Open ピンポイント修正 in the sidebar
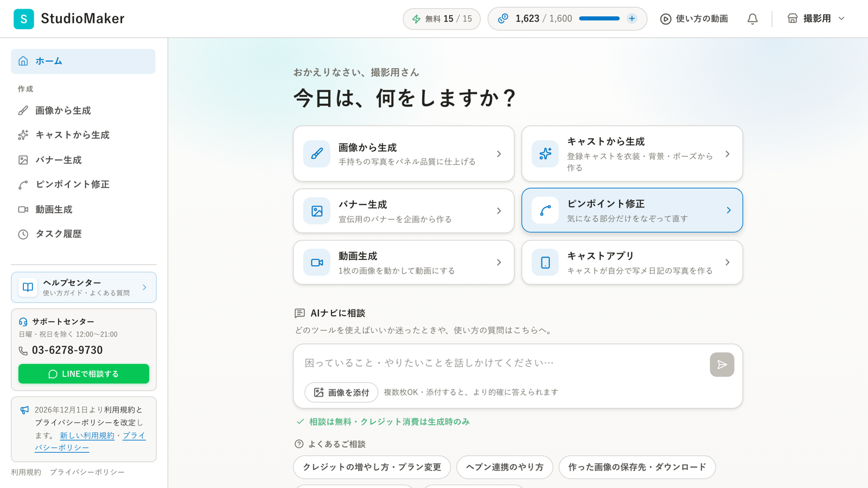Screen dimensions: 868x488 pos(83,184)
